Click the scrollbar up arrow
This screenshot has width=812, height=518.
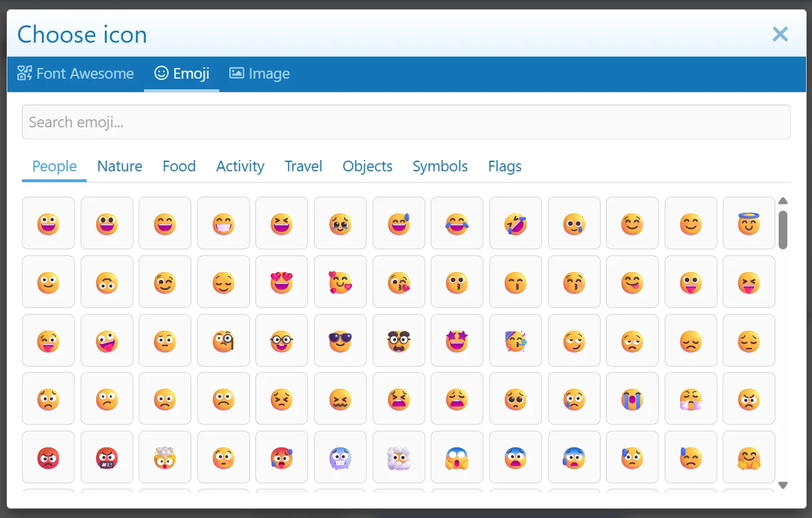click(783, 201)
